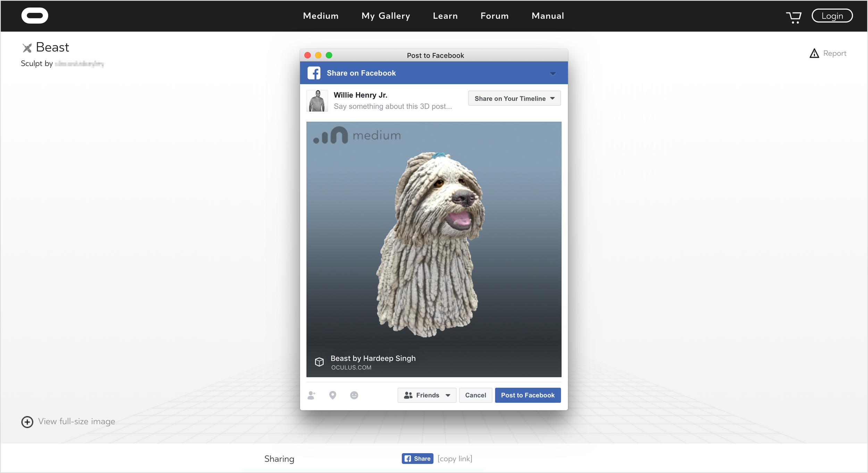Viewport: 868px width, 473px height.
Task: Click the blue Facebook Share button
Action: click(x=417, y=458)
